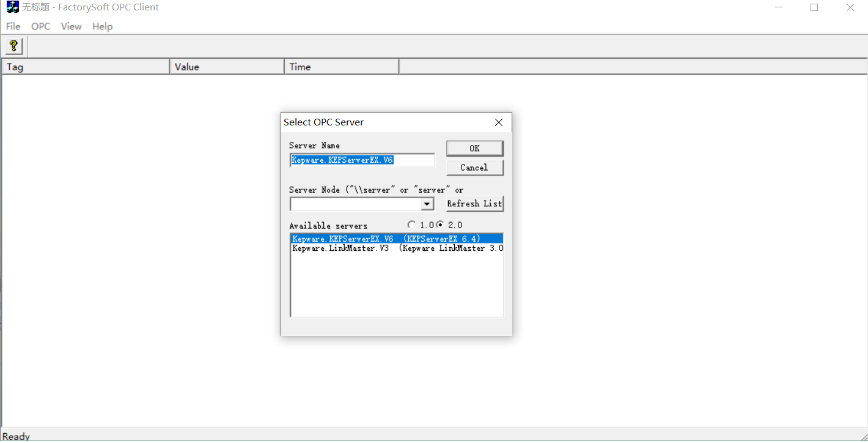Select Kepware.KEPServerEX.V6 in available servers
Screen dimensions: 868x443
pyautogui.click(x=397, y=239)
